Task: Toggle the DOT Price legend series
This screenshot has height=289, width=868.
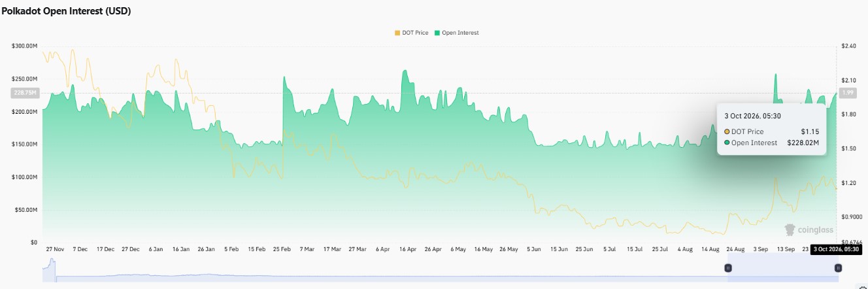Action: pos(411,33)
